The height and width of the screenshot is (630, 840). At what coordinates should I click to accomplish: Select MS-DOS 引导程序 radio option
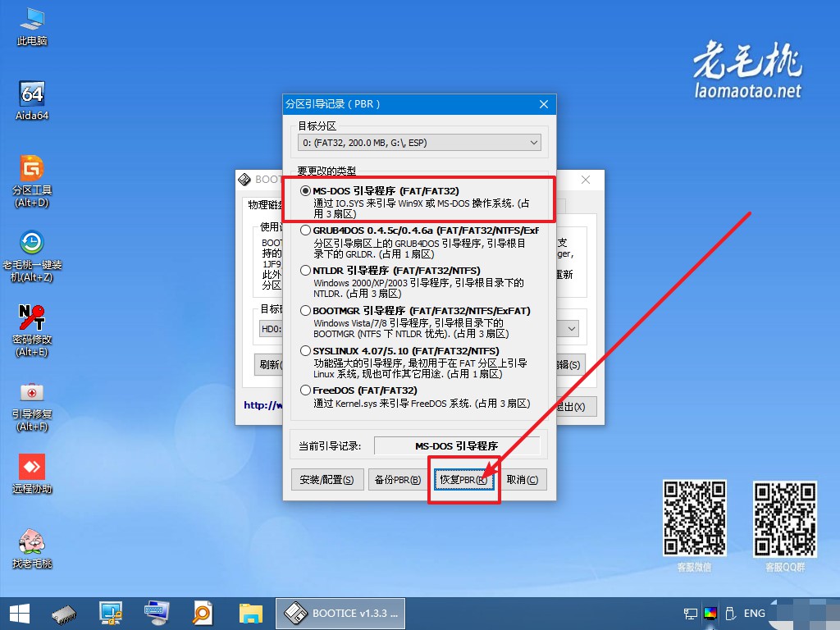tap(305, 190)
